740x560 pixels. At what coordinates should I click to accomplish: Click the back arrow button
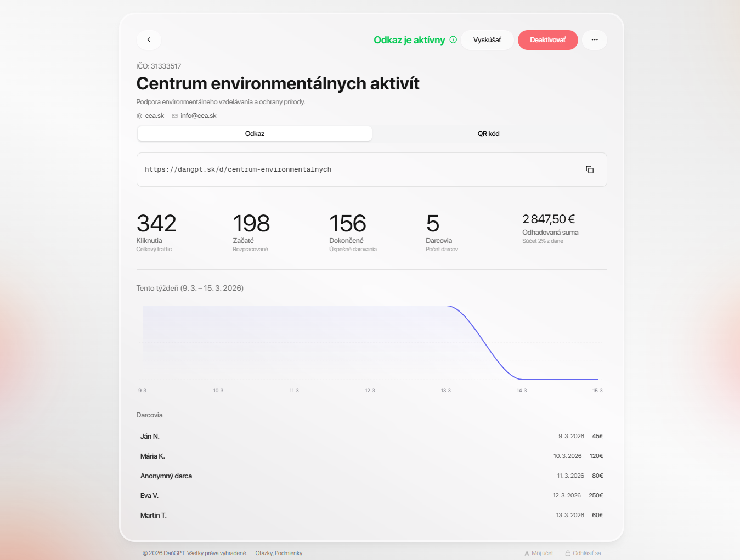coord(149,40)
